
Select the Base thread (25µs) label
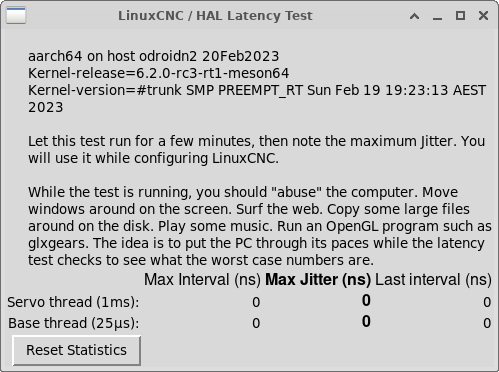point(74,323)
